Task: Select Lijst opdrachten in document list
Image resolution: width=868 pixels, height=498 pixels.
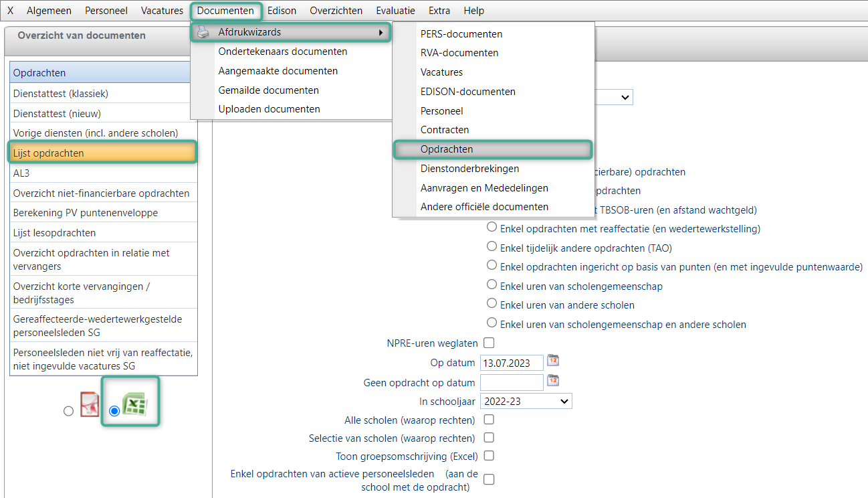Action: coord(103,153)
